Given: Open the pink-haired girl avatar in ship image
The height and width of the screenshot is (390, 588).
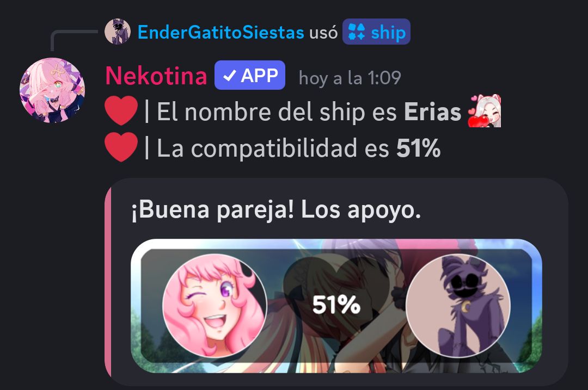Looking at the screenshot, I should [215, 305].
